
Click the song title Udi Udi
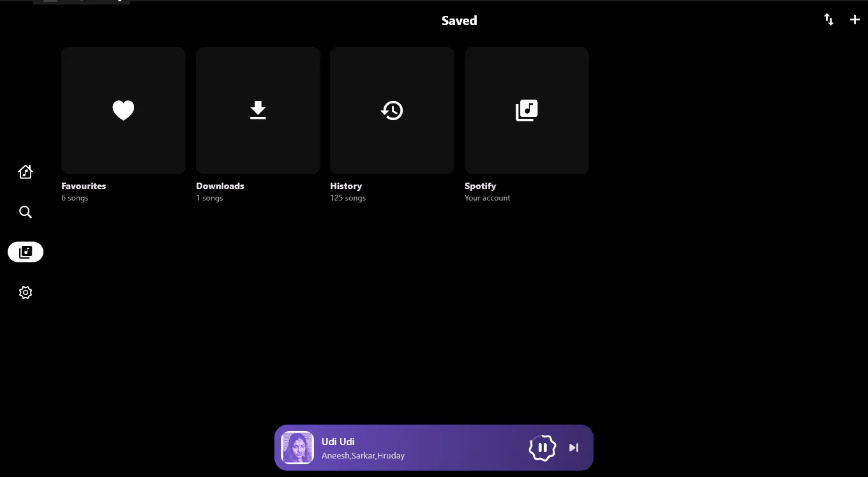coord(338,442)
